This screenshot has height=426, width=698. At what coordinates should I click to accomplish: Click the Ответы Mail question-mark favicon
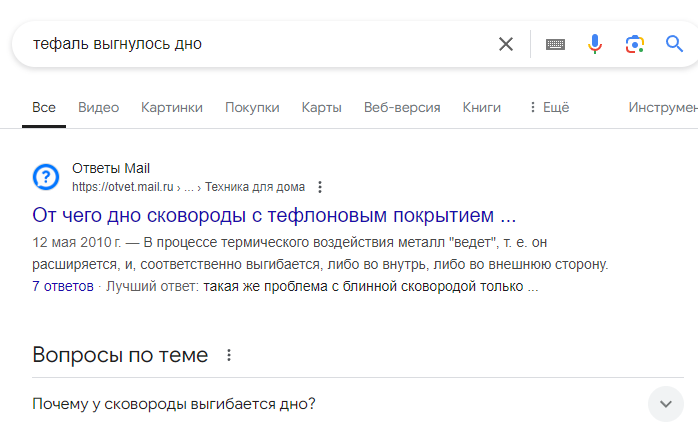(x=46, y=177)
